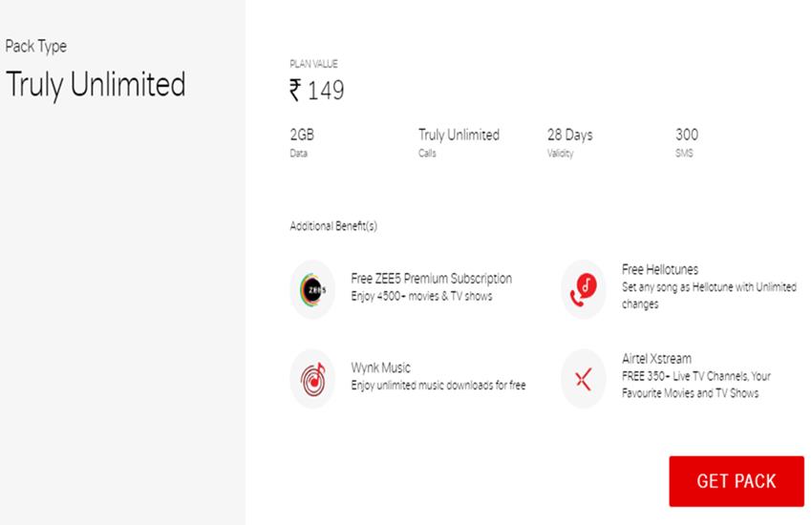
Task: Click the Truly Unlimited calls value
Action: click(459, 136)
